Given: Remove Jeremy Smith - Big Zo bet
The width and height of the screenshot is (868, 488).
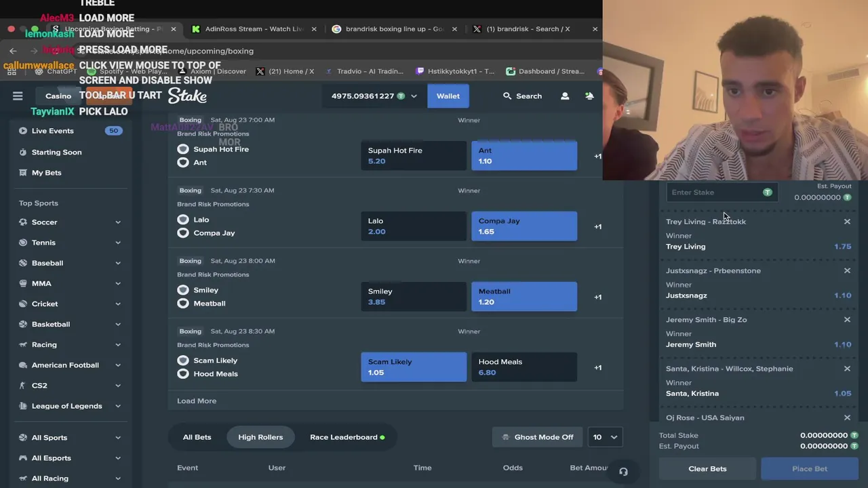Looking at the screenshot, I should [847, 319].
